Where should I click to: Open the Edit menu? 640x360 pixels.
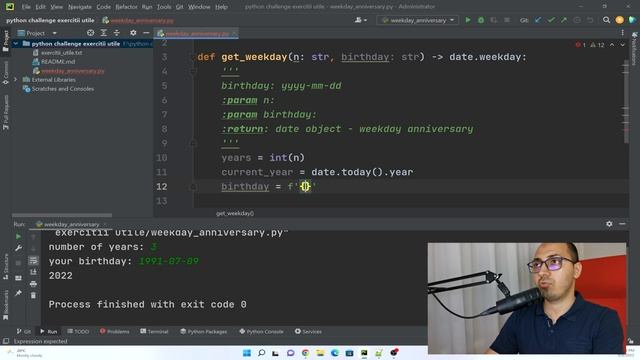pos(40,7)
